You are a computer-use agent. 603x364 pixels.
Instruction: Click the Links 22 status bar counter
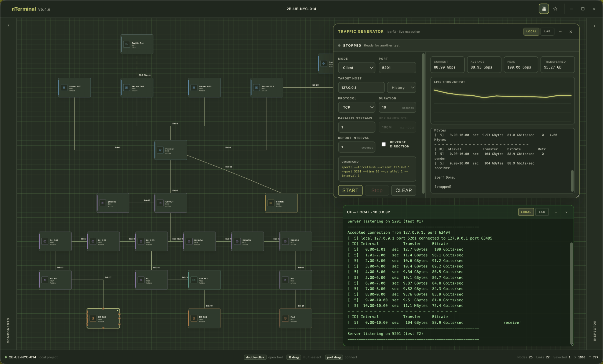pyautogui.click(x=543, y=357)
